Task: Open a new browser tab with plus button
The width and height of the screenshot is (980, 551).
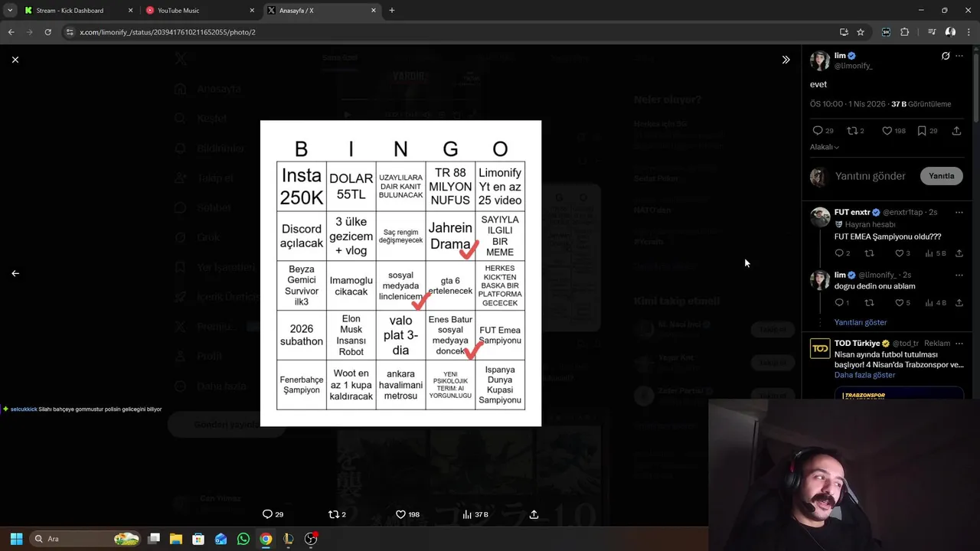Action: [392, 11]
